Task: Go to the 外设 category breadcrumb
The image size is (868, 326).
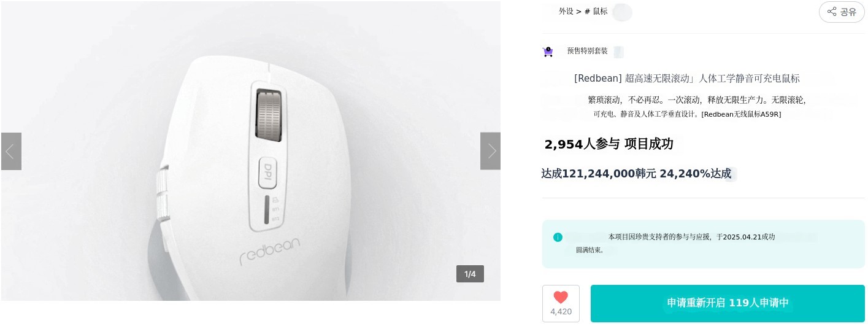Action: 566,11
